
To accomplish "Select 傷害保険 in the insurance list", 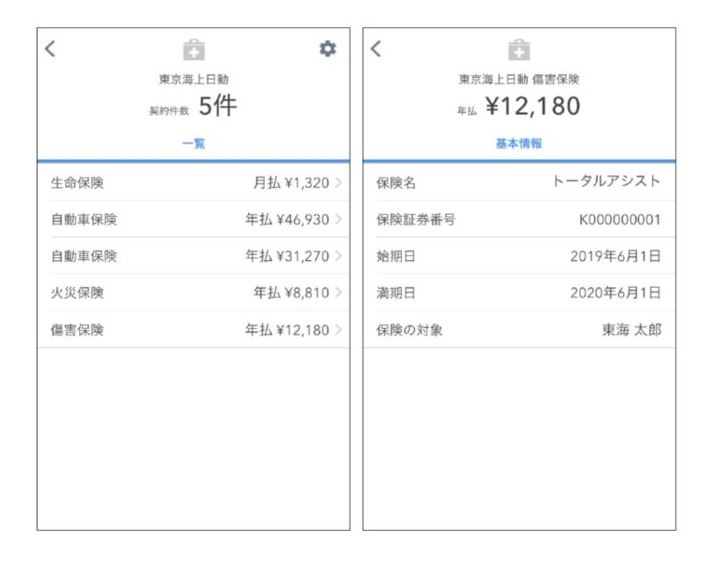I will (x=77, y=330).
